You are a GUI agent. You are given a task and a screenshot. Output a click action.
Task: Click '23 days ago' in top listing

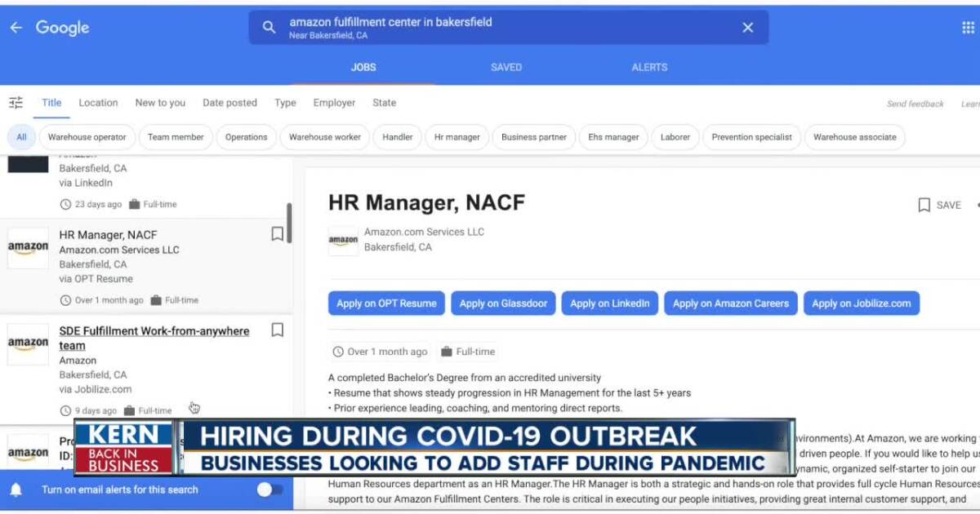click(91, 204)
